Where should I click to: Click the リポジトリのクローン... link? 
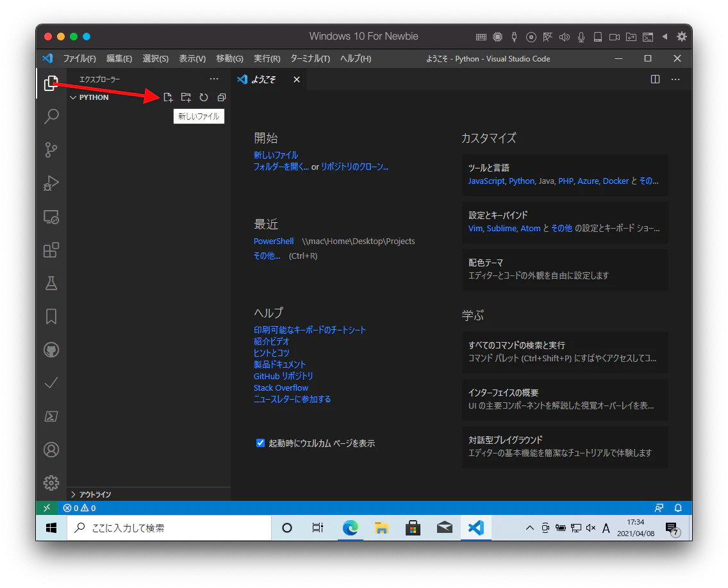[x=355, y=167]
